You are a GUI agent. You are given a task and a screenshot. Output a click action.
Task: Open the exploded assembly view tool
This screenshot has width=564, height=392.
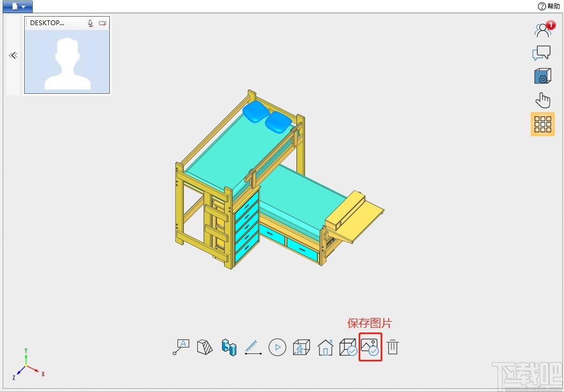click(x=229, y=347)
